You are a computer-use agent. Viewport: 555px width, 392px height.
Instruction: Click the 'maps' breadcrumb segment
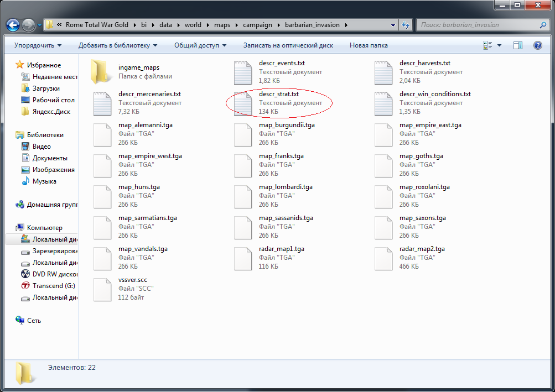click(x=222, y=25)
